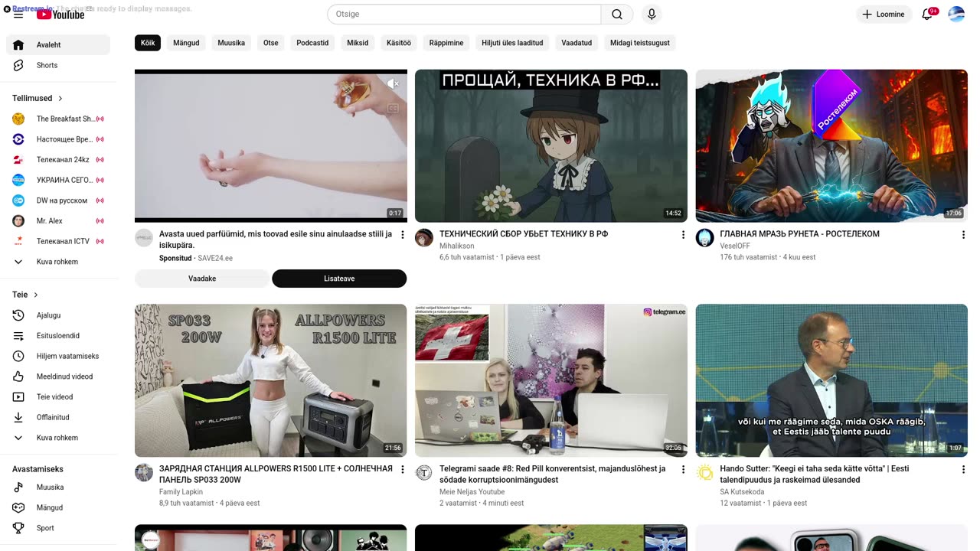Open options for Hando Sutter video
The image size is (980, 551).
(963, 469)
